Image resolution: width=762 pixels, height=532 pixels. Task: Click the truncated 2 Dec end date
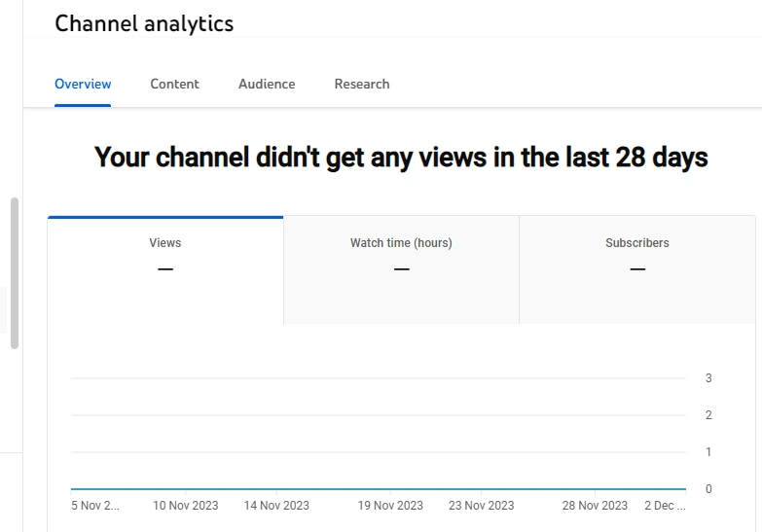pos(665,506)
